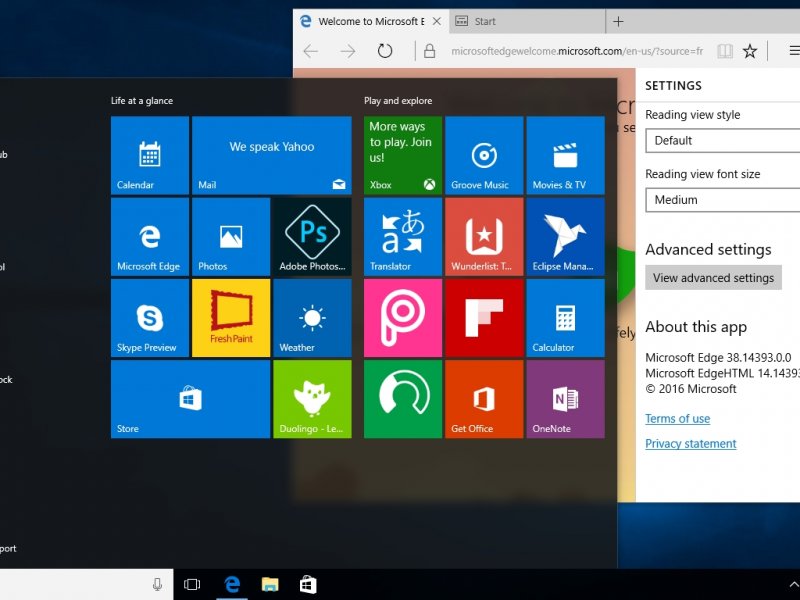Open a new tab with plus

tap(618, 21)
